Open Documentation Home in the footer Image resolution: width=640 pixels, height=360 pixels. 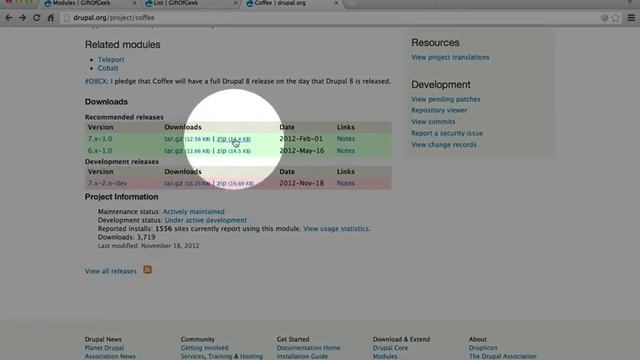308,348
